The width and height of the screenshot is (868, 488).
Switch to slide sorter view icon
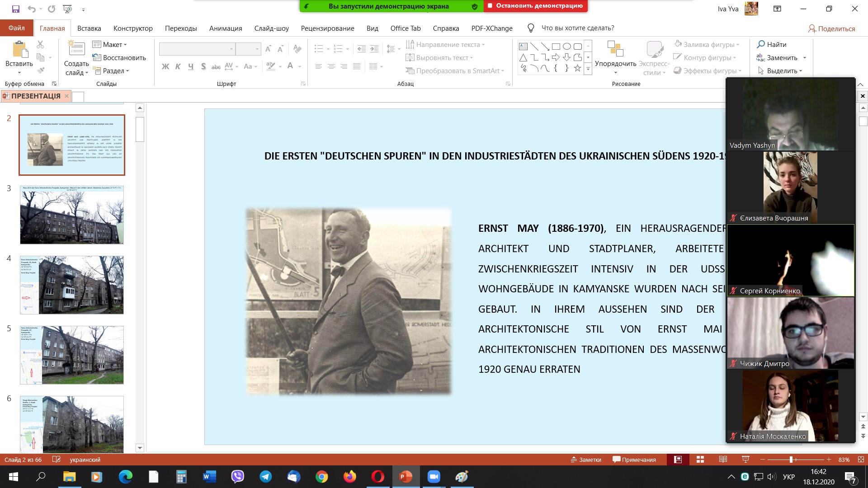(700, 460)
